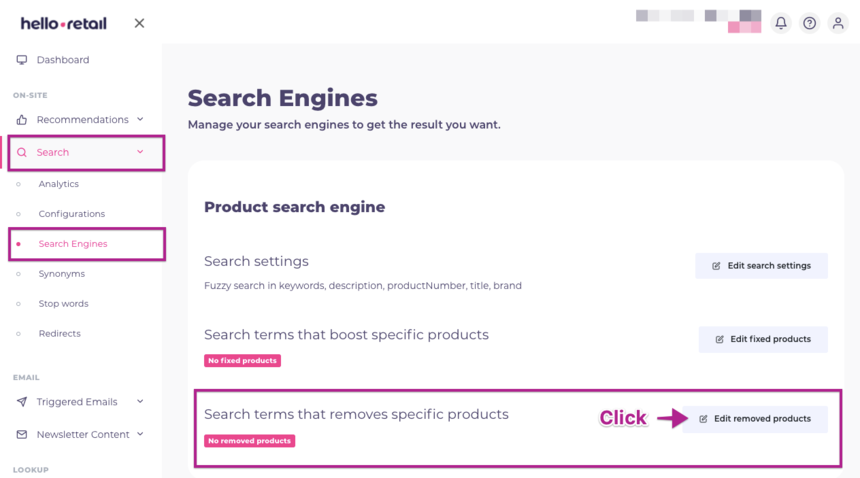Click the Edit search settings button
The height and width of the screenshot is (478, 860).
point(761,266)
